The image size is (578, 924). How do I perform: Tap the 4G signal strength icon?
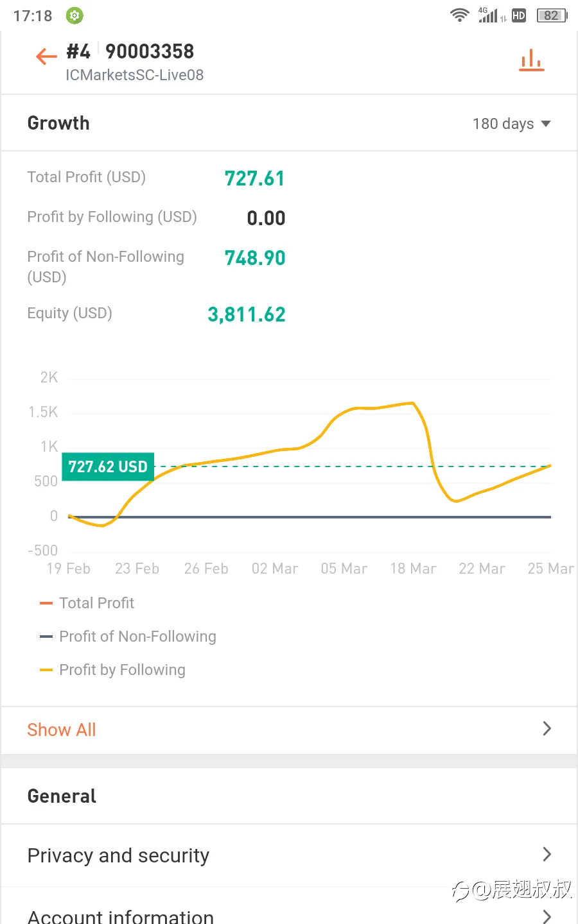(x=490, y=15)
